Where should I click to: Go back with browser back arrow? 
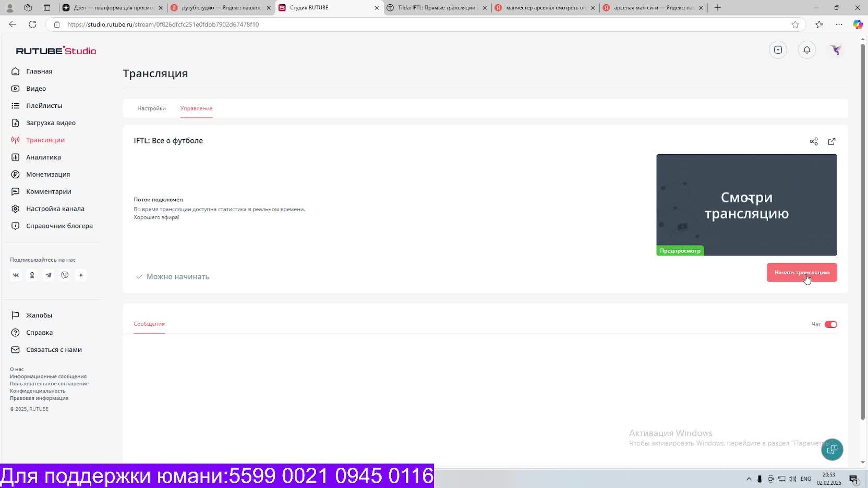point(13,25)
